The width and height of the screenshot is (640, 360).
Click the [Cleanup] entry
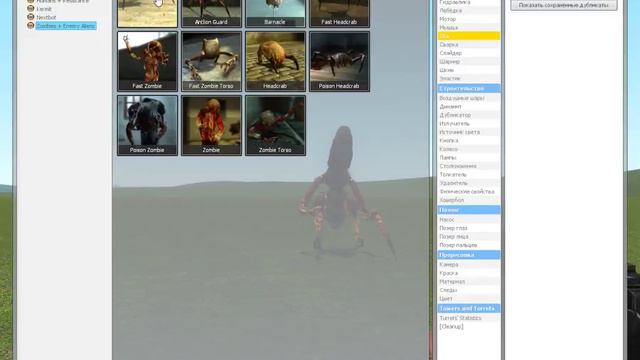[469, 327]
